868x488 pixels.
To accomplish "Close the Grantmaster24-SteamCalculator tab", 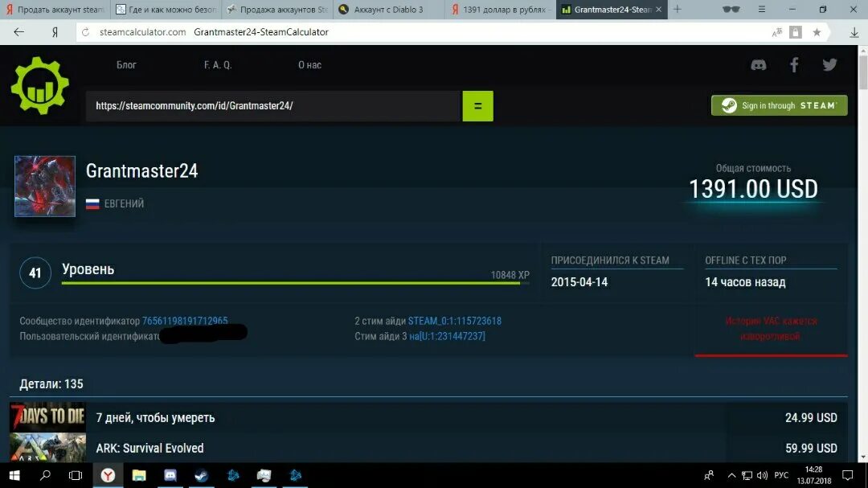I will point(658,10).
